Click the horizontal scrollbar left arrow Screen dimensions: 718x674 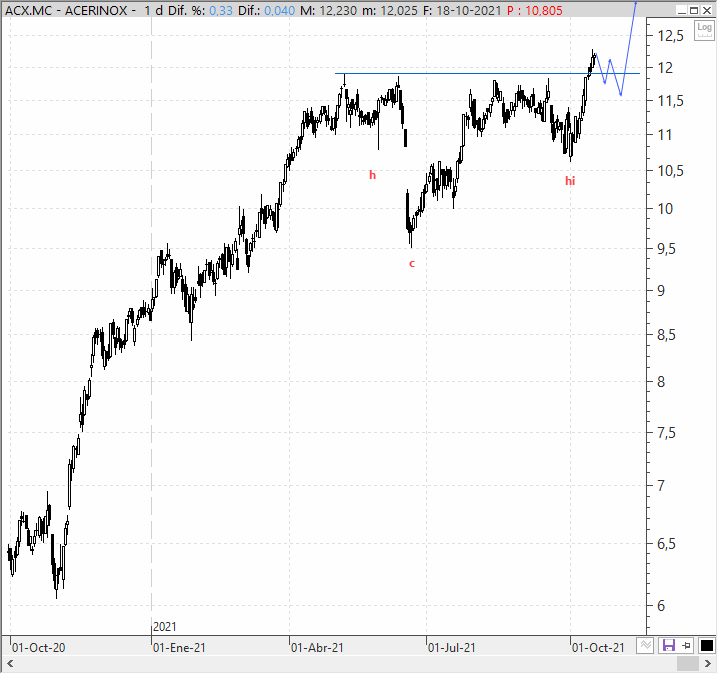click(10, 664)
